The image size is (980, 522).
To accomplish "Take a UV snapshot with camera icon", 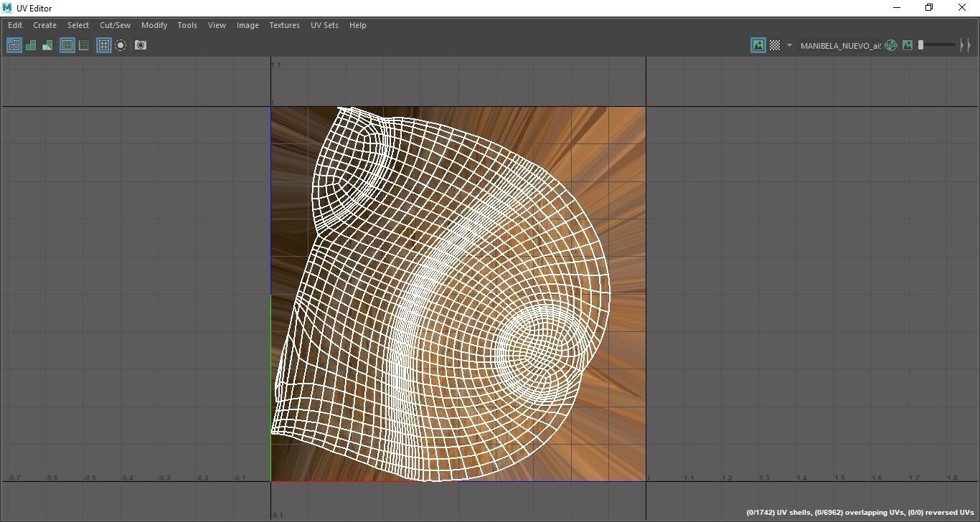I will point(141,45).
